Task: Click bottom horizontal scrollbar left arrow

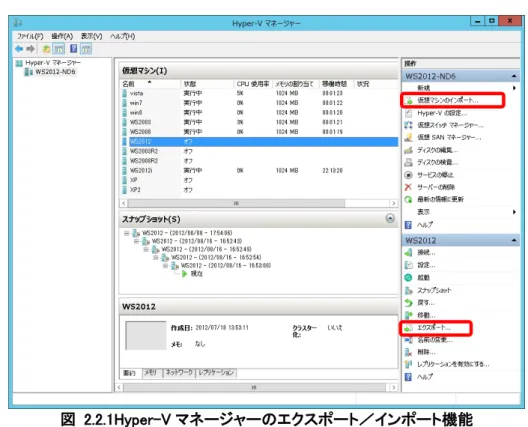Action: [x=119, y=387]
